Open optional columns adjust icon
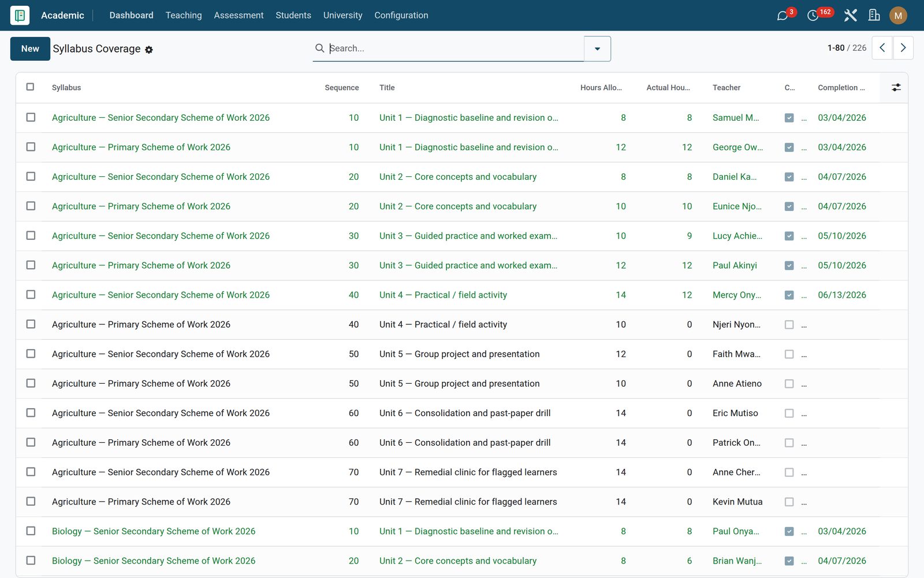 point(896,88)
